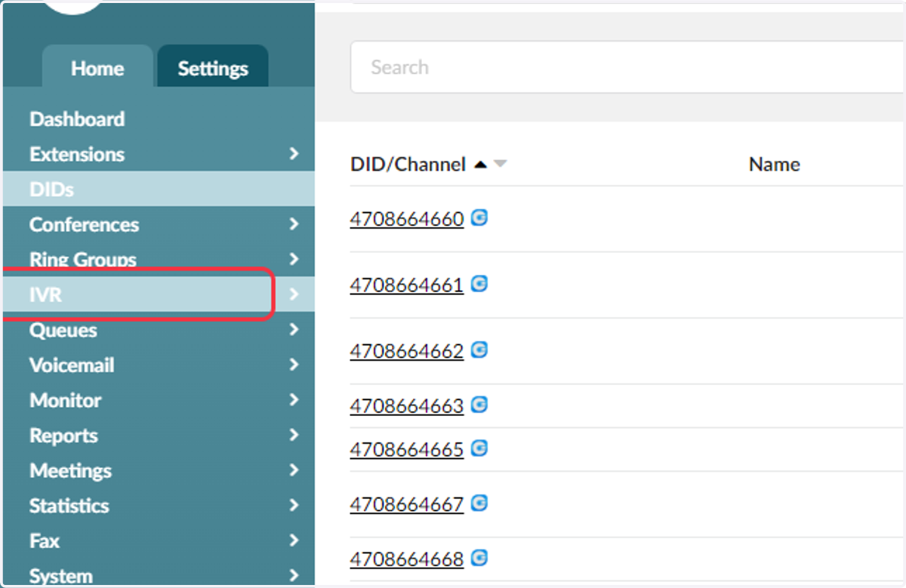Select DIDs in the sidebar

point(159,189)
